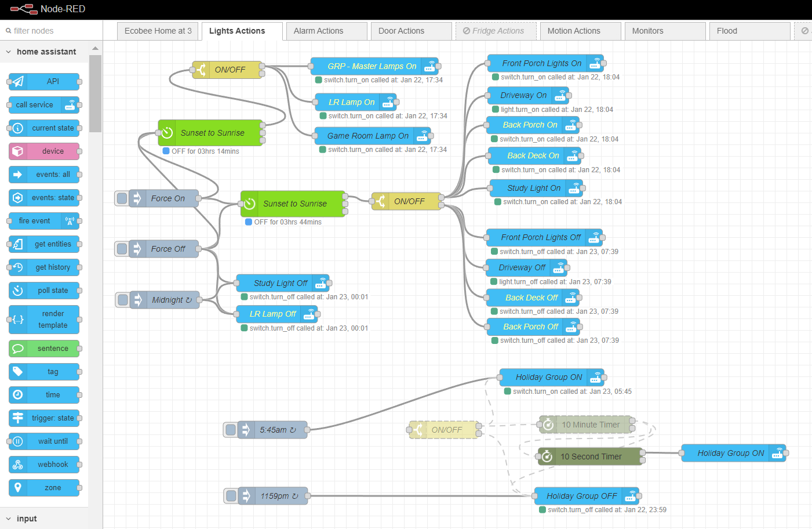This screenshot has width=812, height=529.
Task: Click the sentence node speech bubble icon
Action: 18,349
